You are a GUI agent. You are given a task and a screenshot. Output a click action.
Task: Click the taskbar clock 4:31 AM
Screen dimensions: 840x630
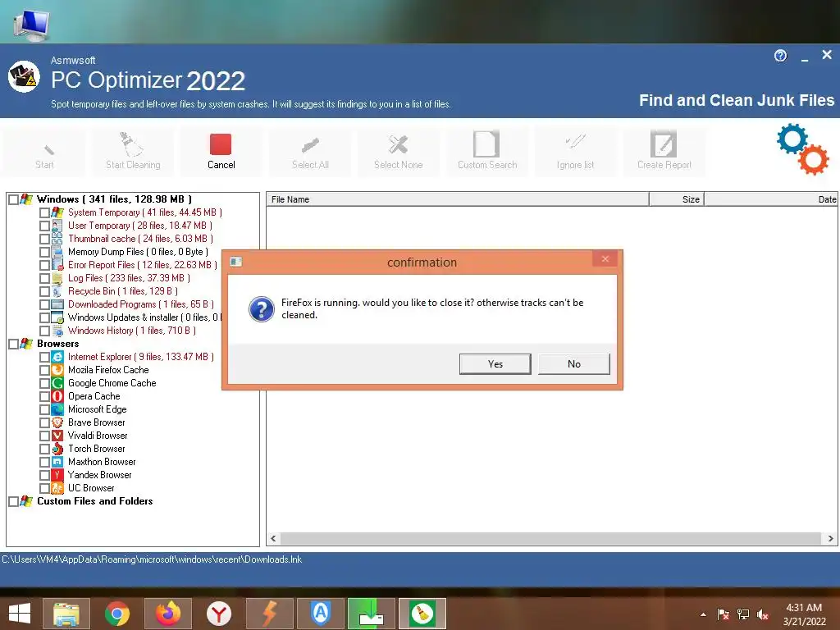click(x=804, y=608)
